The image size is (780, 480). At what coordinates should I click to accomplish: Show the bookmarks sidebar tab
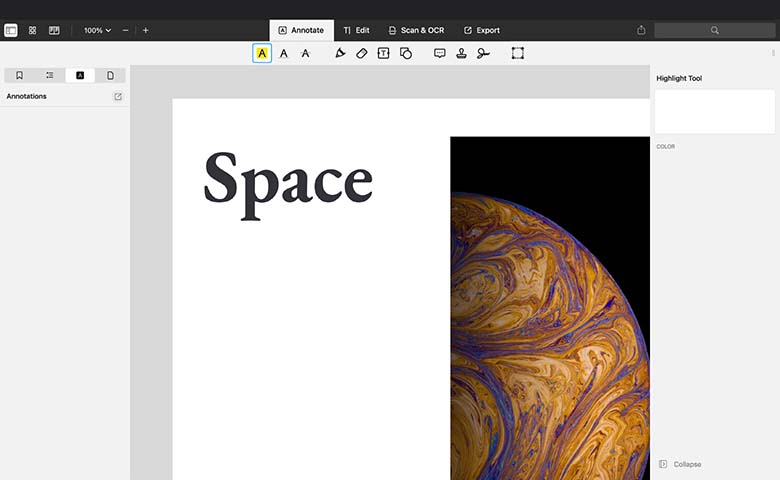pyautogui.click(x=19, y=75)
